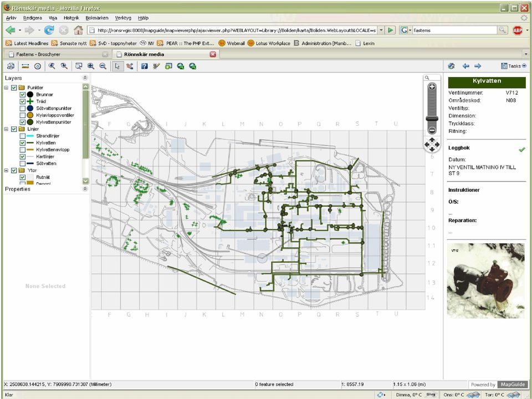Activate the Pan hand tool
Image resolution: width=532 pixels, height=399 pixels.
tap(130, 66)
